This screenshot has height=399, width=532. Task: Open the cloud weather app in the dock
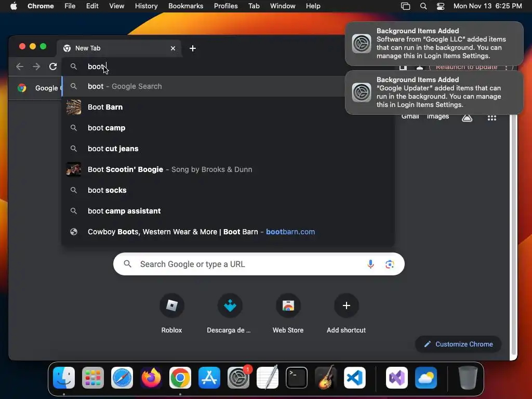[x=426, y=378]
